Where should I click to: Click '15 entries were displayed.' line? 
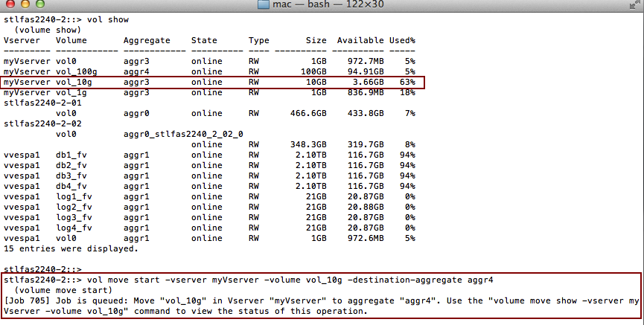click(x=71, y=248)
